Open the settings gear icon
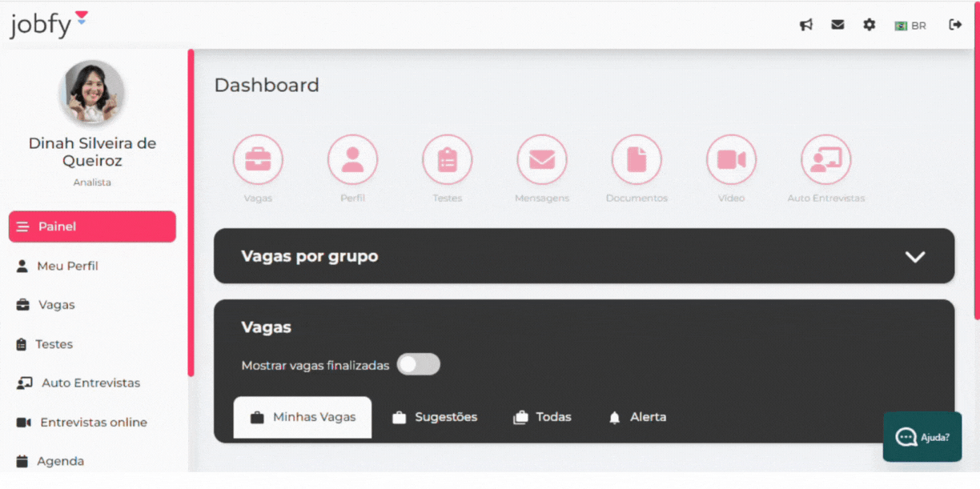Viewport: 980px width, 489px height. point(869,25)
